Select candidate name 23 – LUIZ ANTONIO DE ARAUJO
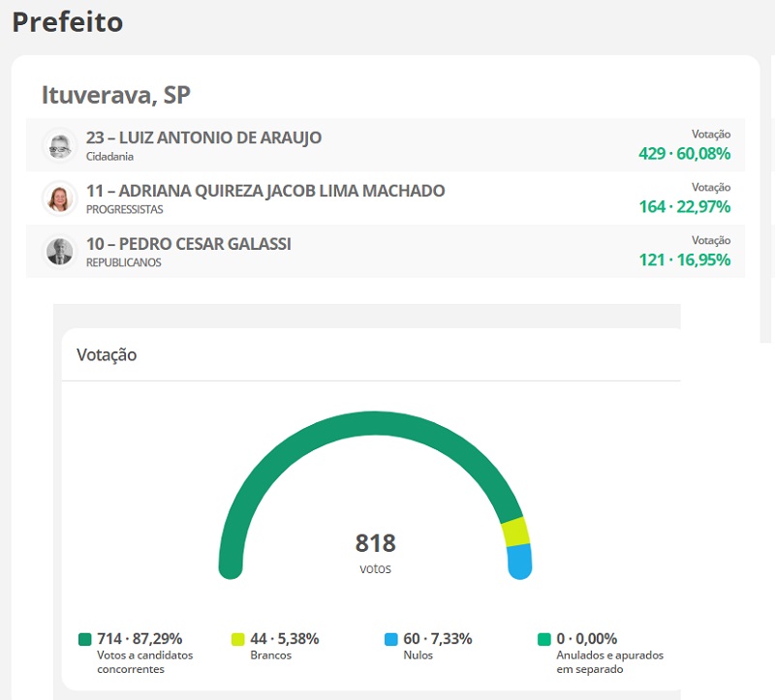The height and width of the screenshot is (700, 775). 203,137
